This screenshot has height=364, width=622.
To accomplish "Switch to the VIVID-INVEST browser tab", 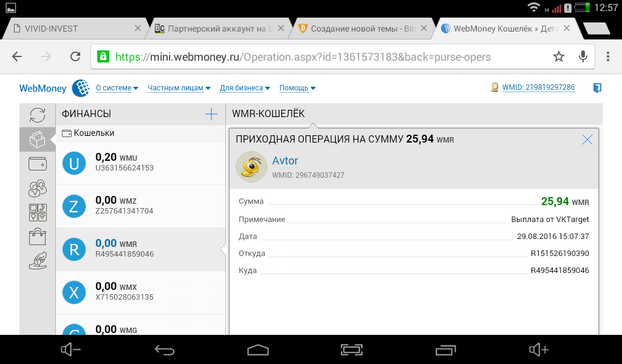I will (73, 29).
